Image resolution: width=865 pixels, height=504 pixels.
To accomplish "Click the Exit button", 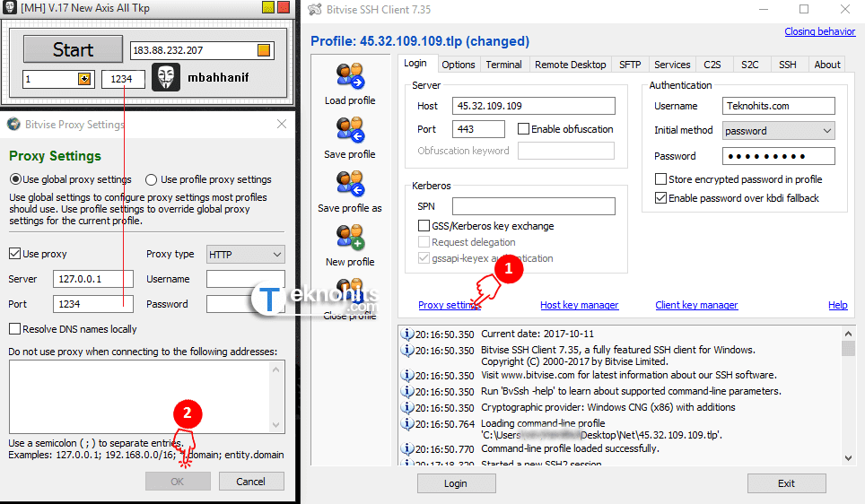I will tap(787, 483).
